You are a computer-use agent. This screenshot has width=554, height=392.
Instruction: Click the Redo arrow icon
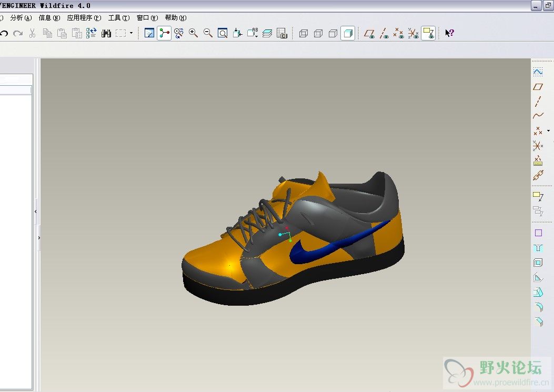[18, 33]
